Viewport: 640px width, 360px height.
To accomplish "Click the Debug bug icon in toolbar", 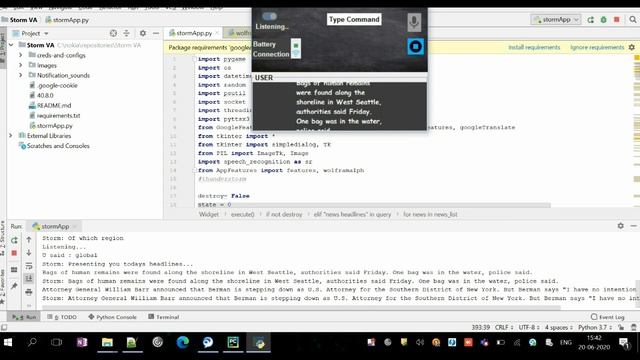I will pos(603,20).
